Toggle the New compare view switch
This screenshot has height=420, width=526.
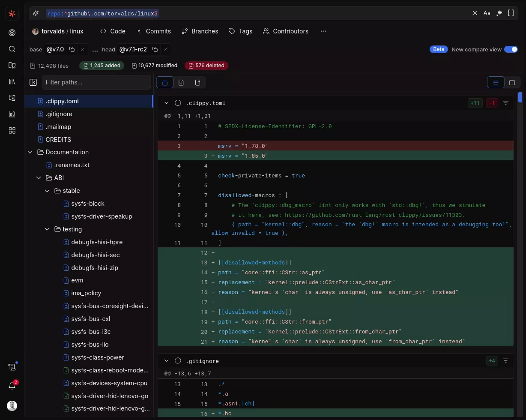click(x=511, y=49)
